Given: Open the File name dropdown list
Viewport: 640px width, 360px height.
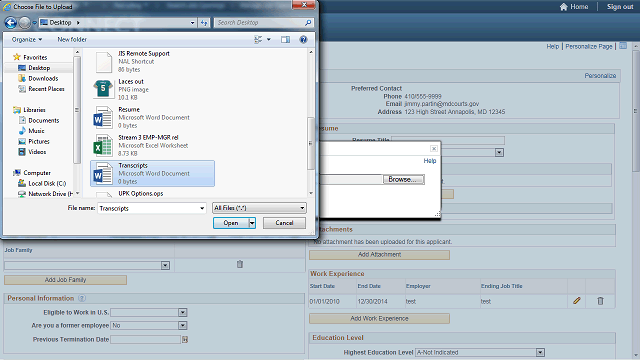Looking at the screenshot, I should coord(202,209).
